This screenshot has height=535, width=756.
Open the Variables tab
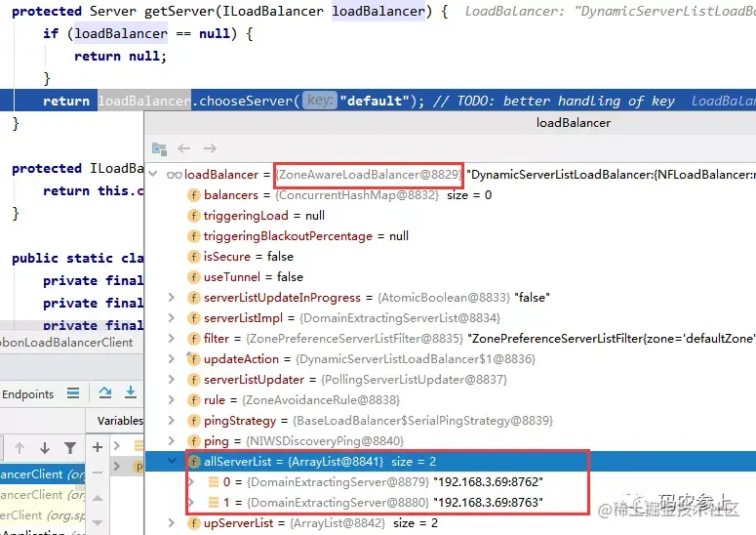tap(120, 421)
